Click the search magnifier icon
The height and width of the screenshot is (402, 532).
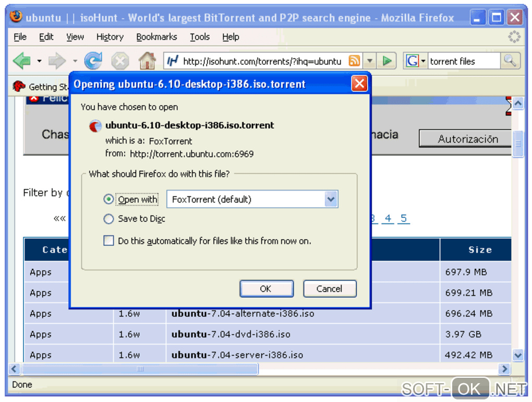(x=510, y=61)
